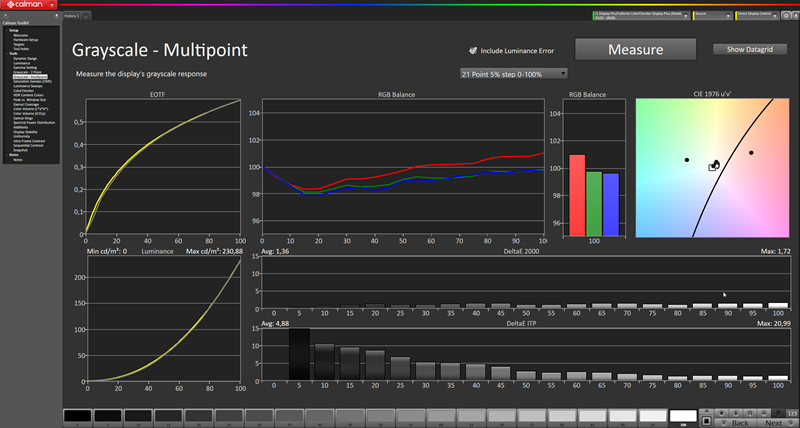Viewport: 800px width, 428px height.
Task: Open the meter selection dropdown
Action: pyautogui.click(x=641, y=16)
